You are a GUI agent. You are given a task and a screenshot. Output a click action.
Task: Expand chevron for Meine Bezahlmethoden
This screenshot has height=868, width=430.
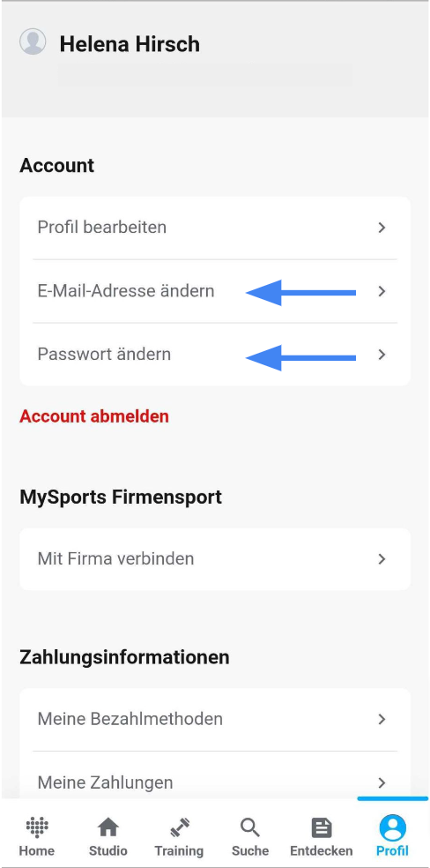pos(382,719)
